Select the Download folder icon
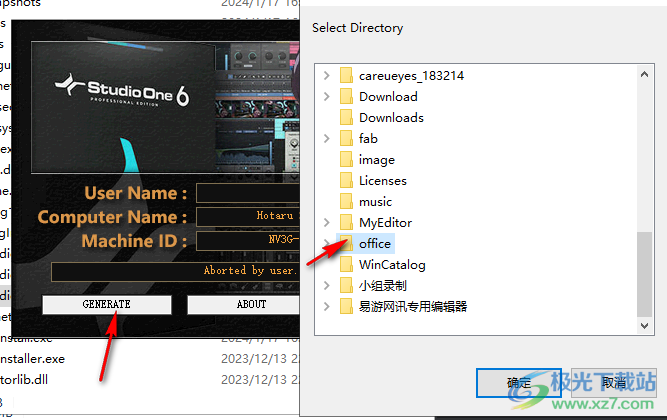667x420 pixels. 346,97
